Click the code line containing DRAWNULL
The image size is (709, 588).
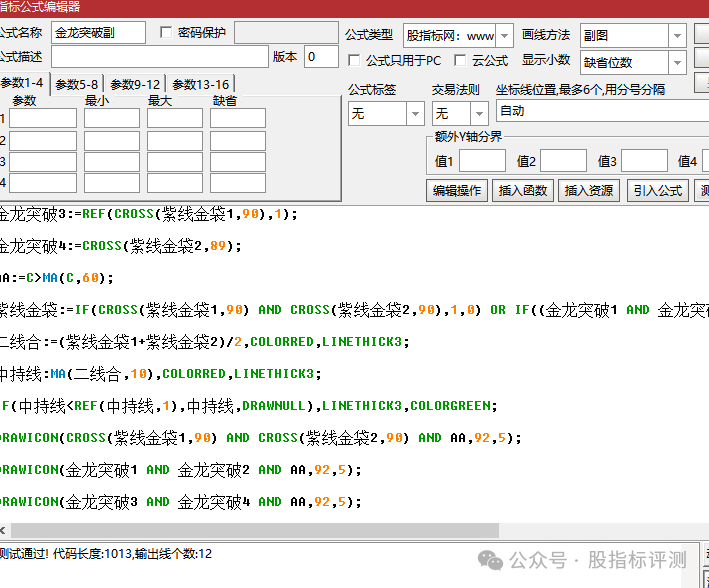248,406
